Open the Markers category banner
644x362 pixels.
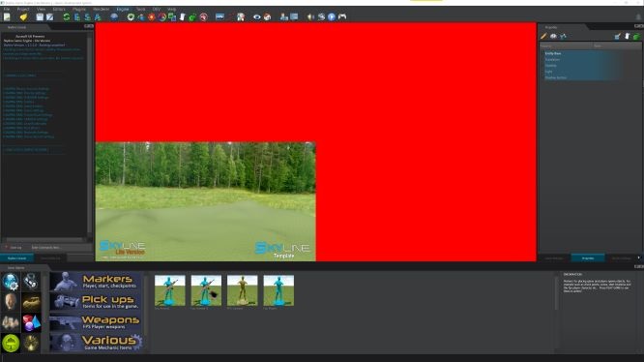pos(97,282)
